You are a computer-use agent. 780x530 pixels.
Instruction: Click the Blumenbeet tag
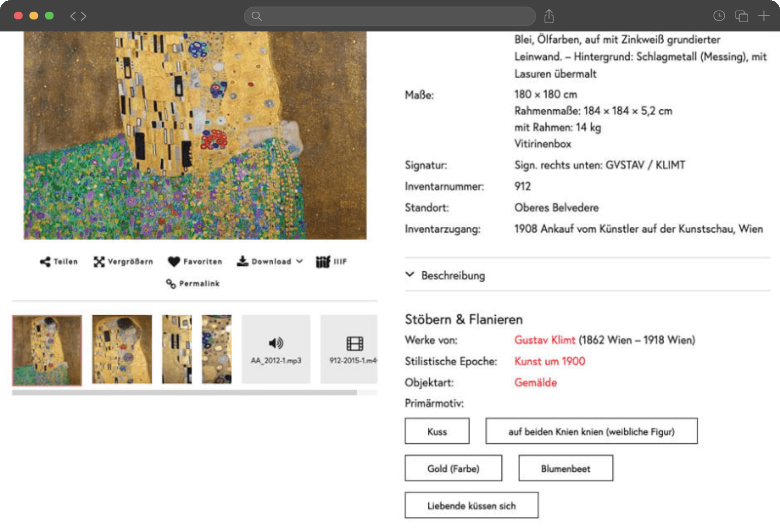[x=566, y=468]
